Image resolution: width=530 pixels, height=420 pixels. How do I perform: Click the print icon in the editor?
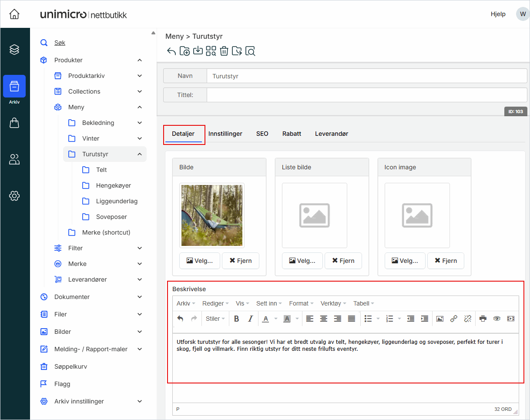click(483, 319)
